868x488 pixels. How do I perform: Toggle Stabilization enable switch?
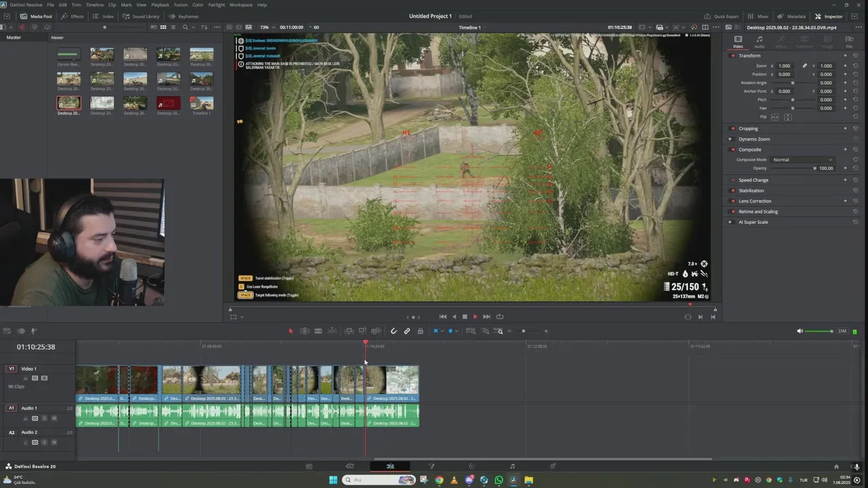tap(732, 190)
